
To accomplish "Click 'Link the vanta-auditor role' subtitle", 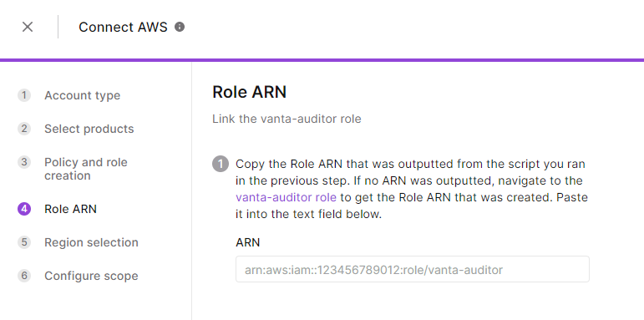I will 287,119.
